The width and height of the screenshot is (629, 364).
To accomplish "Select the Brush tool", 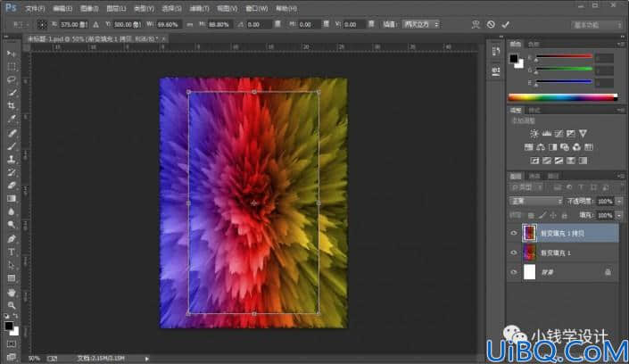I will coord(12,146).
